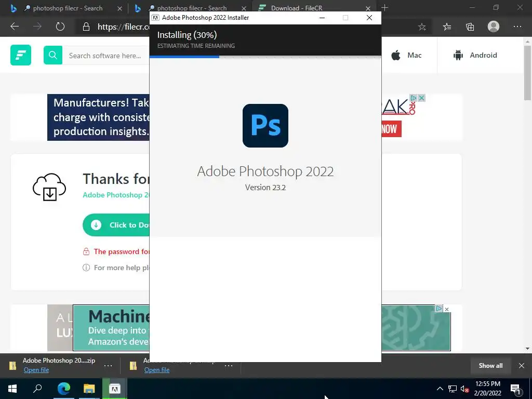Click the For more help text

(x=122, y=268)
